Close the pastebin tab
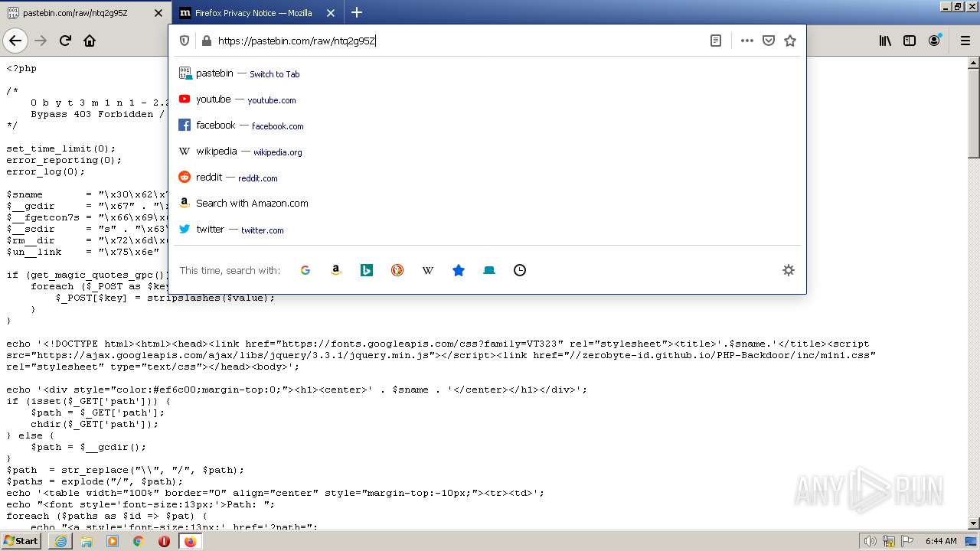This screenshot has width=980, height=551. click(158, 13)
